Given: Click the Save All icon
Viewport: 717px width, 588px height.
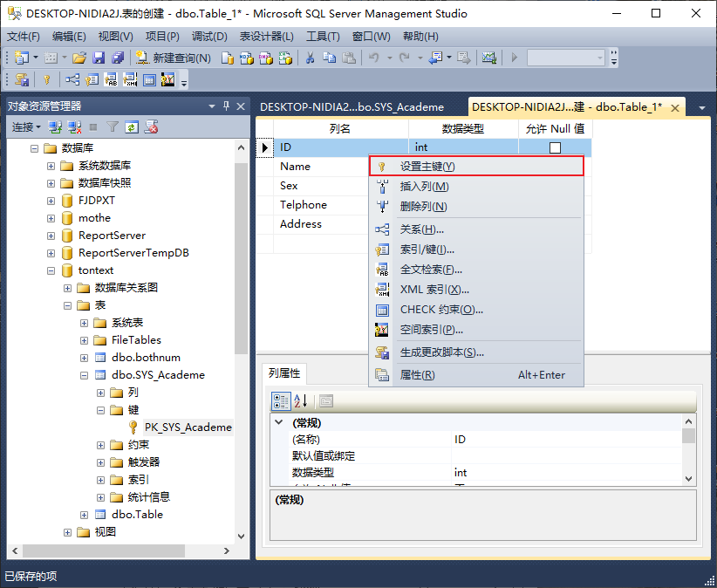Looking at the screenshot, I should tap(118, 58).
